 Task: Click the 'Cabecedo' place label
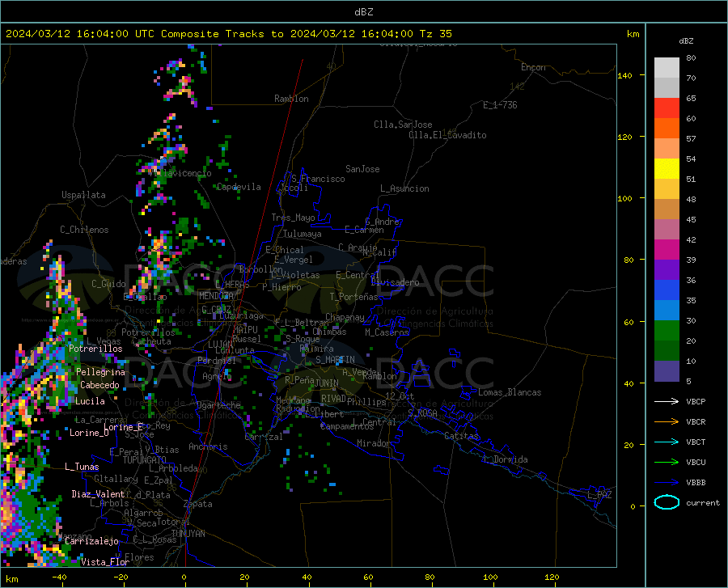click(99, 385)
